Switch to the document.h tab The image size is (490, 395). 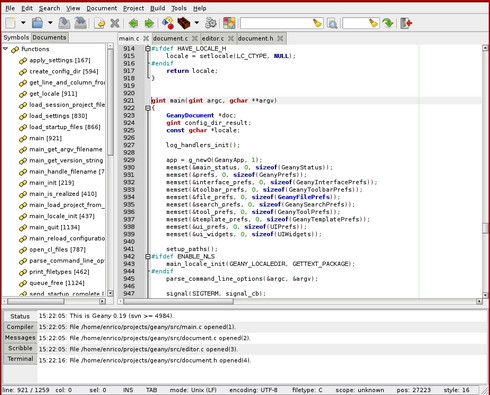click(255, 38)
